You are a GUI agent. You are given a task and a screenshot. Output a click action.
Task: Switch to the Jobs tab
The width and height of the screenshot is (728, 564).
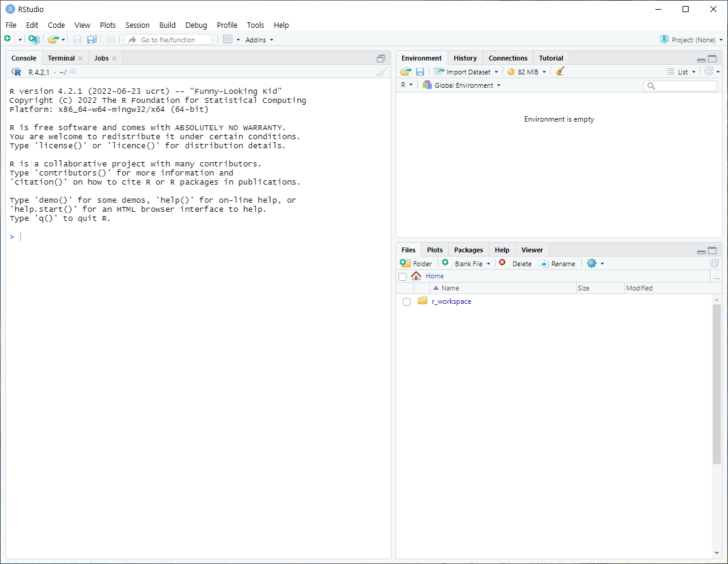coord(102,58)
